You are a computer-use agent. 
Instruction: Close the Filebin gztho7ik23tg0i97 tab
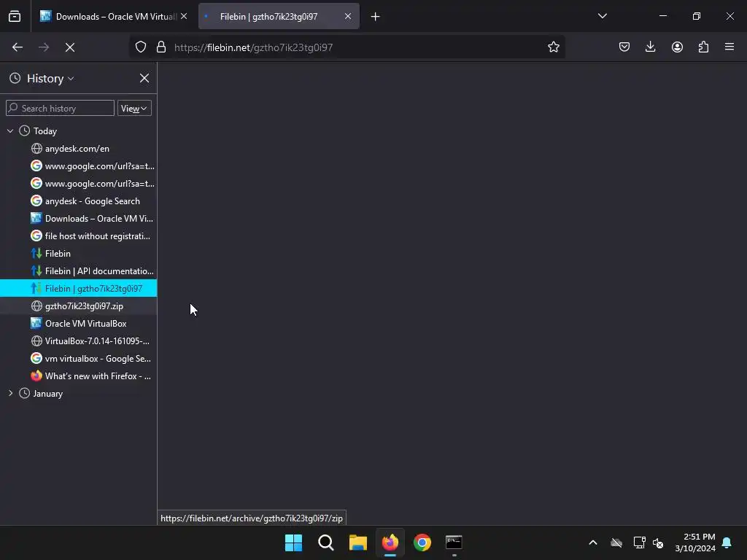[348, 16]
